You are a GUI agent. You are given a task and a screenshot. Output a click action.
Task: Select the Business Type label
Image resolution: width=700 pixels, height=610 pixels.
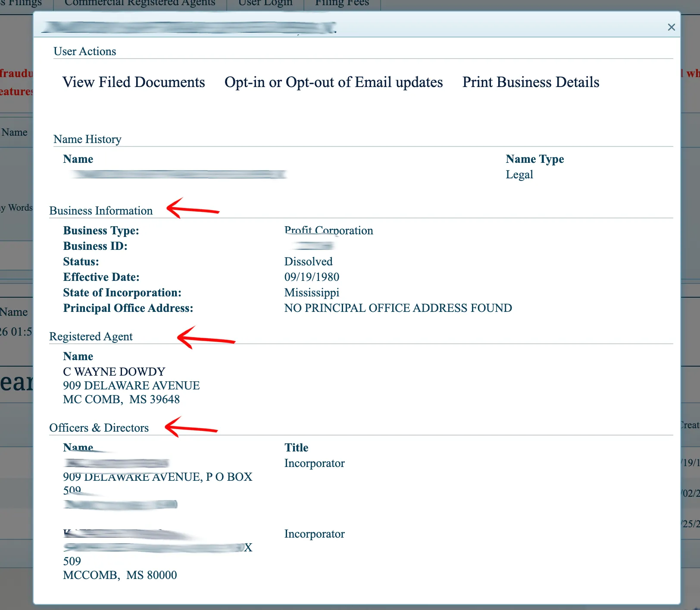tap(101, 230)
